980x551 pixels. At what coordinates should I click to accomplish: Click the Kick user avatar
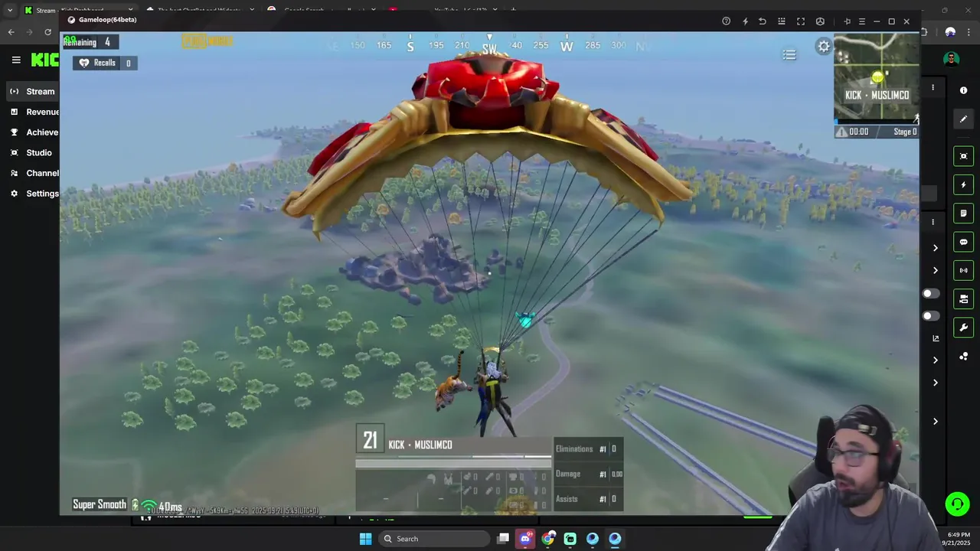click(952, 59)
